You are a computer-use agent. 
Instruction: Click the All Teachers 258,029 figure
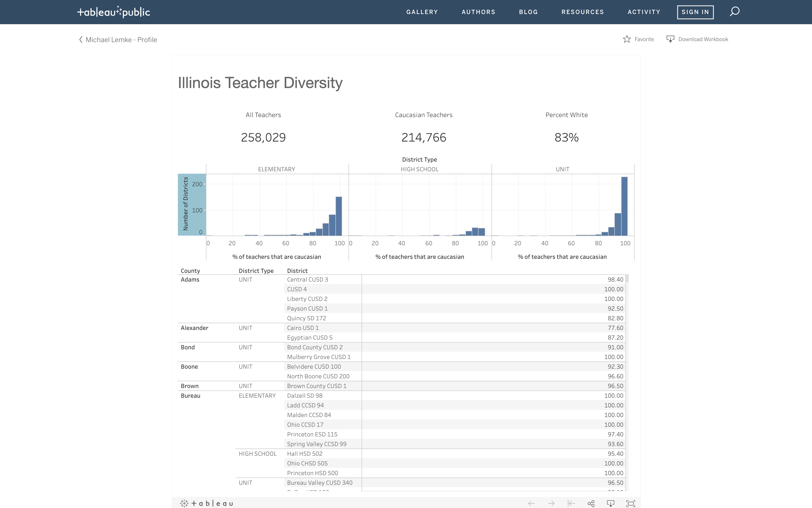coord(263,137)
